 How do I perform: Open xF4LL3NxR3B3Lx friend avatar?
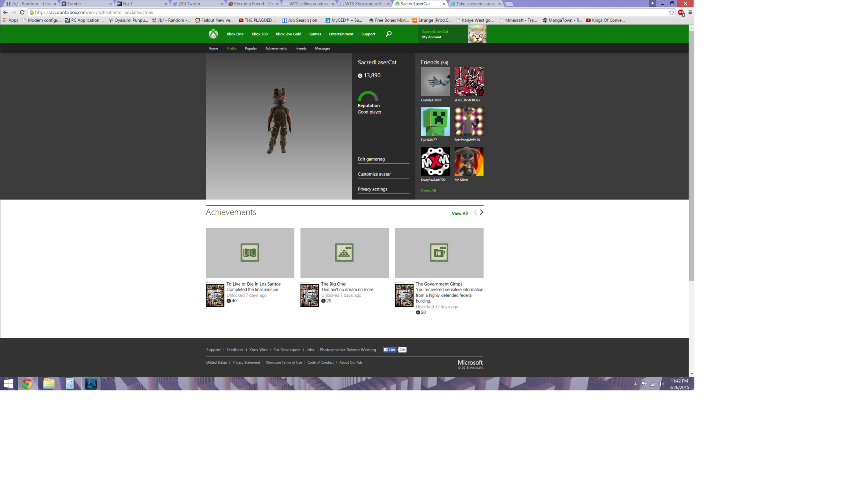pyautogui.click(x=469, y=82)
